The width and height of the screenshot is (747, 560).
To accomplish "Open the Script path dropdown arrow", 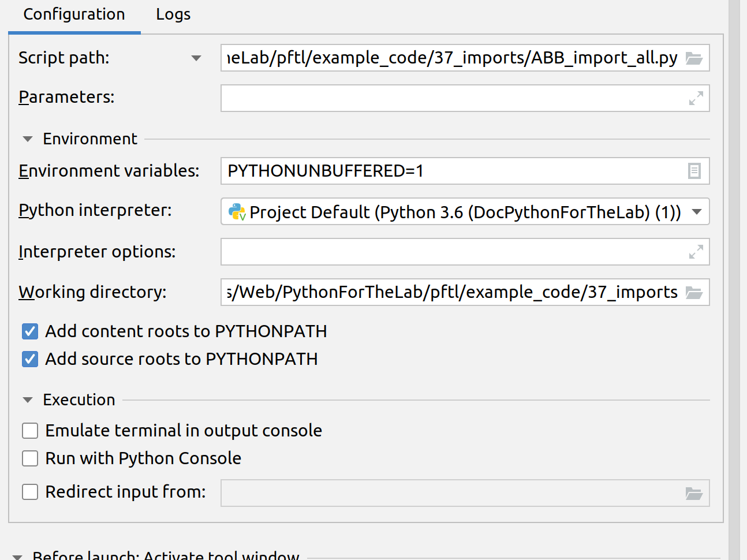I will (x=197, y=58).
